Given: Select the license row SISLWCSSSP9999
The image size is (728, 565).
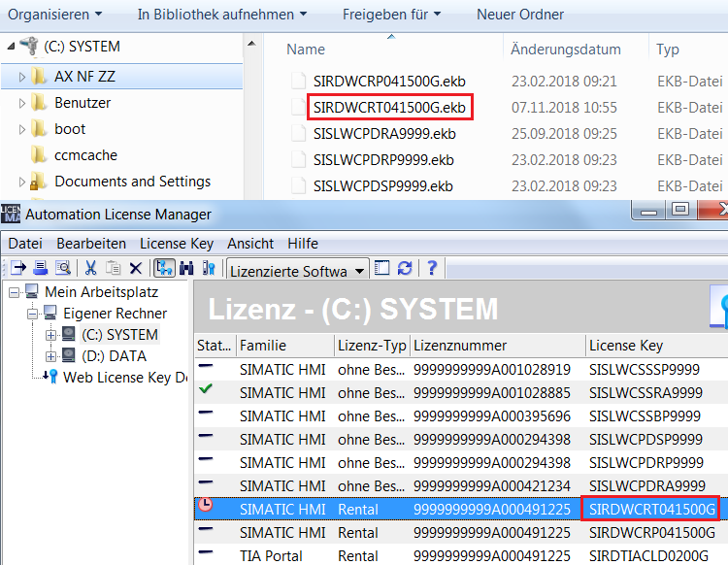Looking at the screenshot, I should 461,370.
